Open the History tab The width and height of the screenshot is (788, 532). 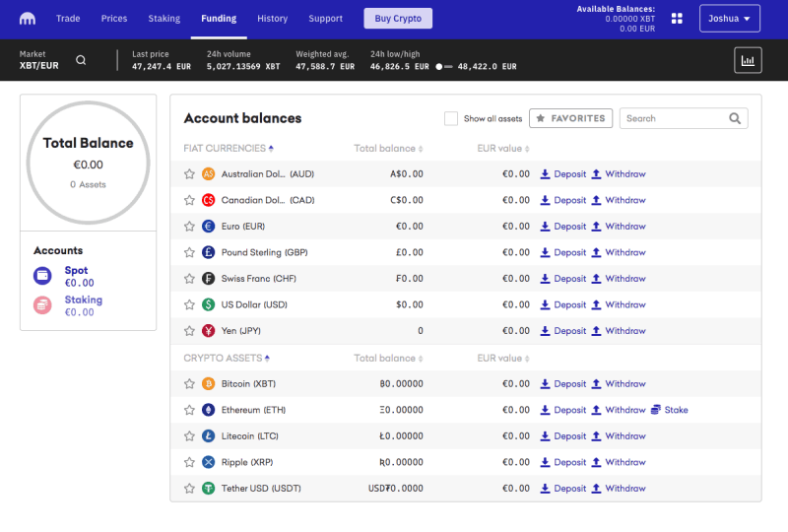pos(273,19)
